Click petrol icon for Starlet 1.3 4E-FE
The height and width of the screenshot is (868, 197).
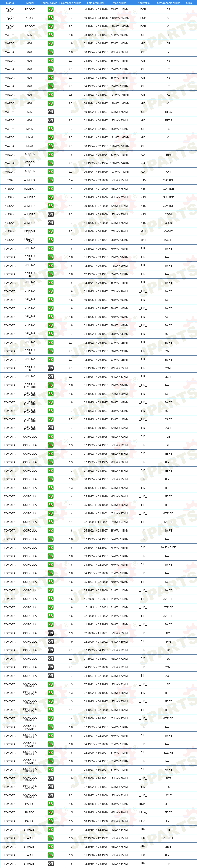[50, 855]
